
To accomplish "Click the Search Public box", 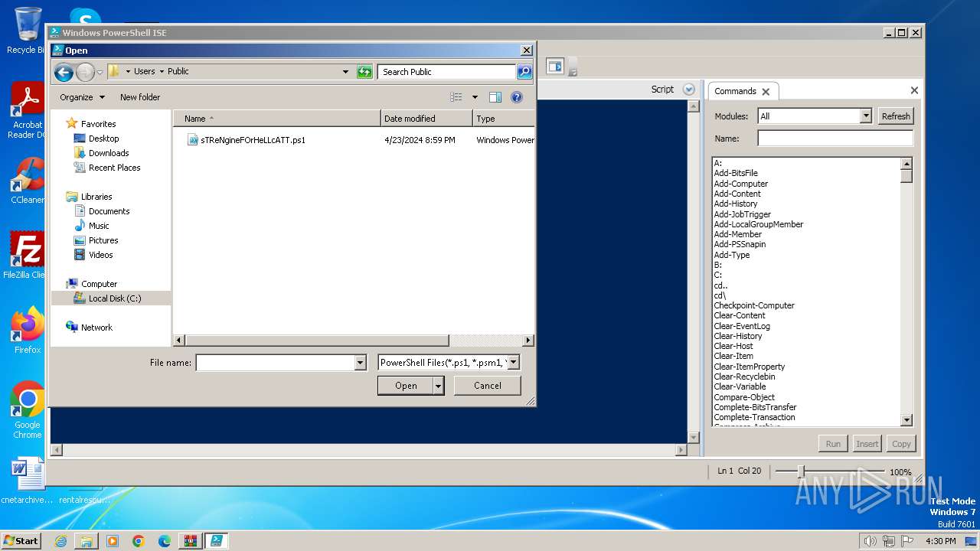I will point(447,72).
